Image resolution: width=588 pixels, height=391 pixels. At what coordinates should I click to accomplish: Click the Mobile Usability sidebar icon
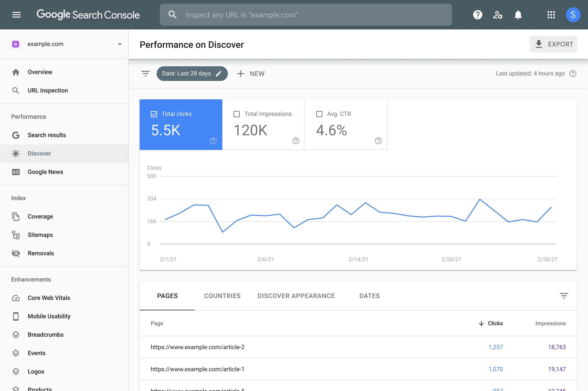pyautogui.click(x=16, y=316)
